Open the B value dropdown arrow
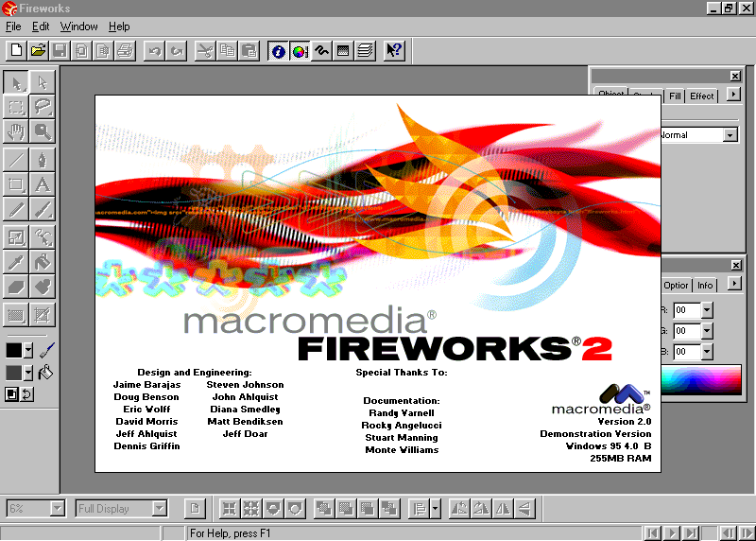The width and height of the screenshot is (756, 541). [x=707, y=351]
